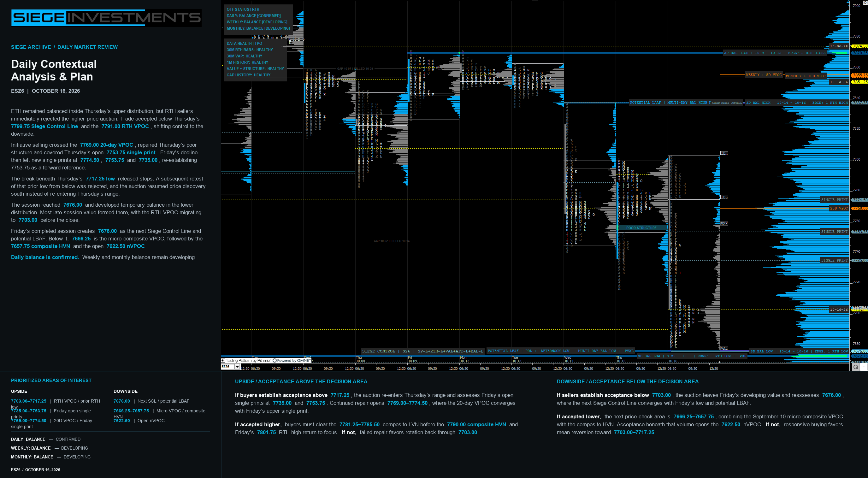This screenshot has width=868, height=478.
Task: Select the 7781.25–7785.50 composite LVN range
Action: tap(359, 424)
